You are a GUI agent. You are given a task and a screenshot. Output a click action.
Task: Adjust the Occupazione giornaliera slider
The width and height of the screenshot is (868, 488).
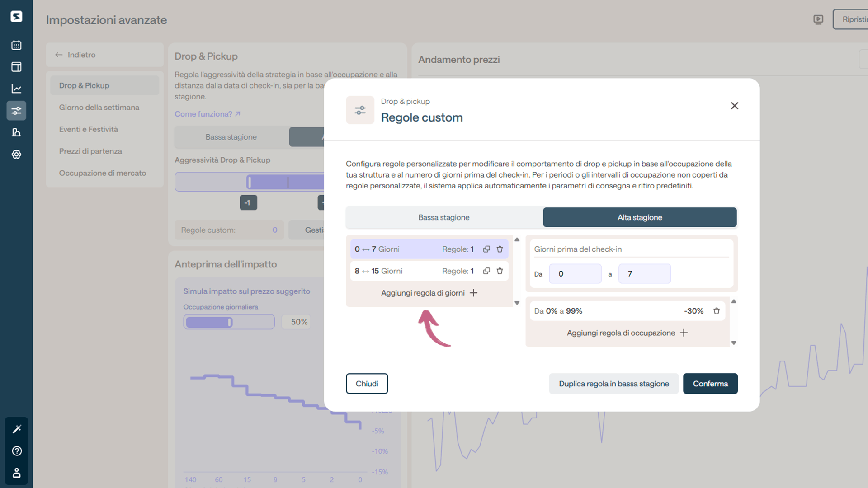[229, 322]
